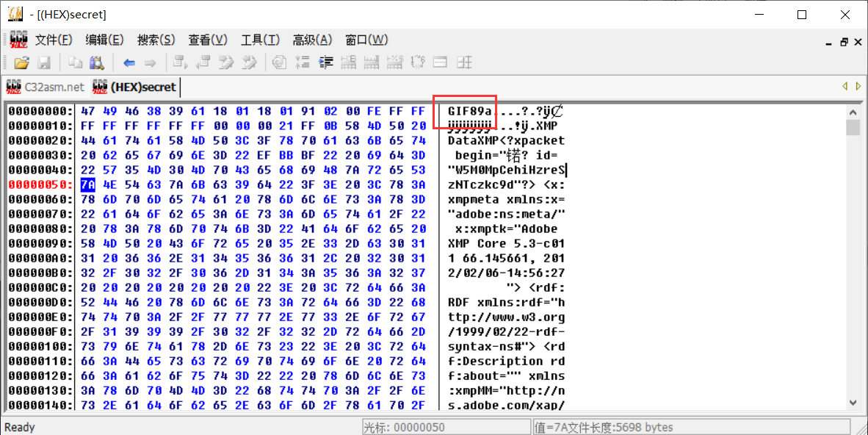
Task: Close the inner (HEX)secret document
Action: 858,42
